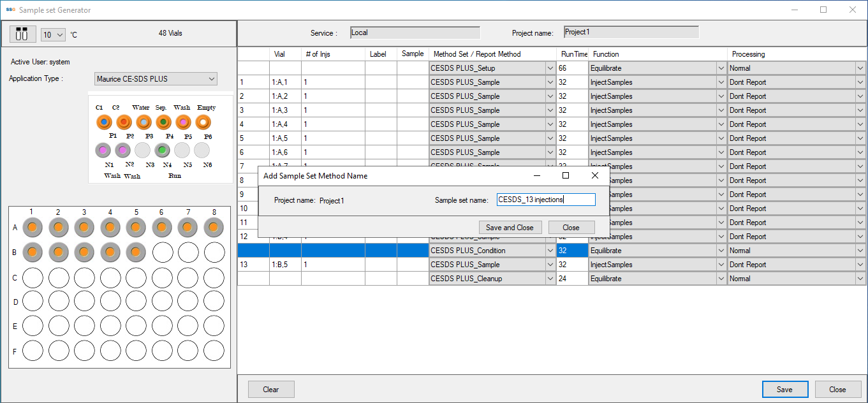
Task: Select the empty N3 vial position
Action: point(143,150)
